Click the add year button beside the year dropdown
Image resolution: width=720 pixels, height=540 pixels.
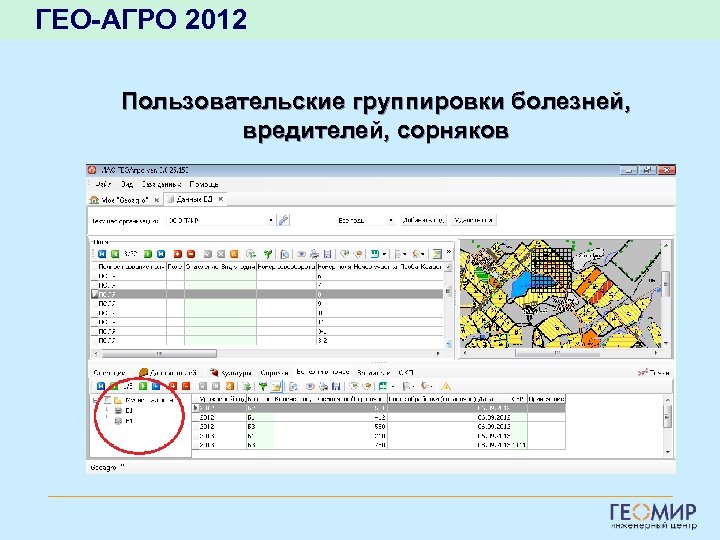[423, 220]
